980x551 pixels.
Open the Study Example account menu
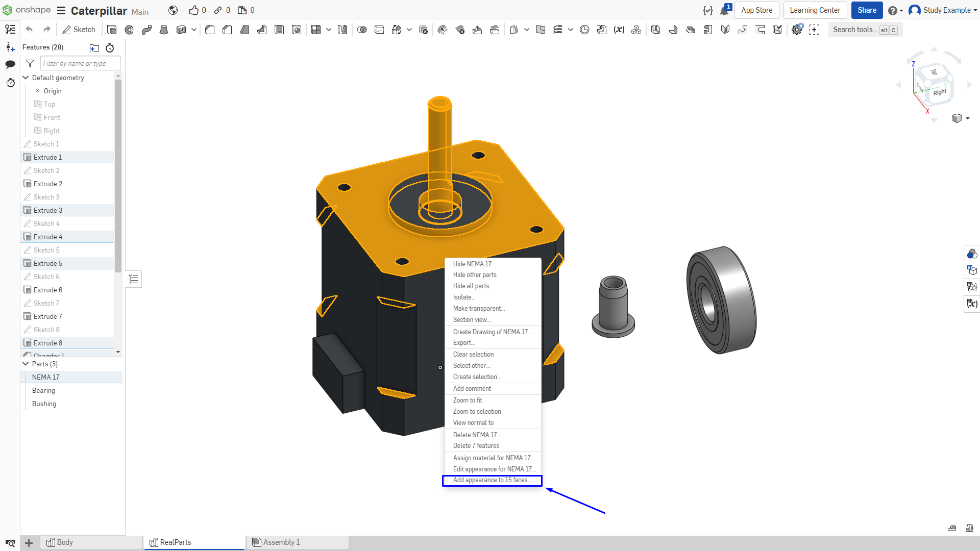pyautogui.click(x=942, y=10)
